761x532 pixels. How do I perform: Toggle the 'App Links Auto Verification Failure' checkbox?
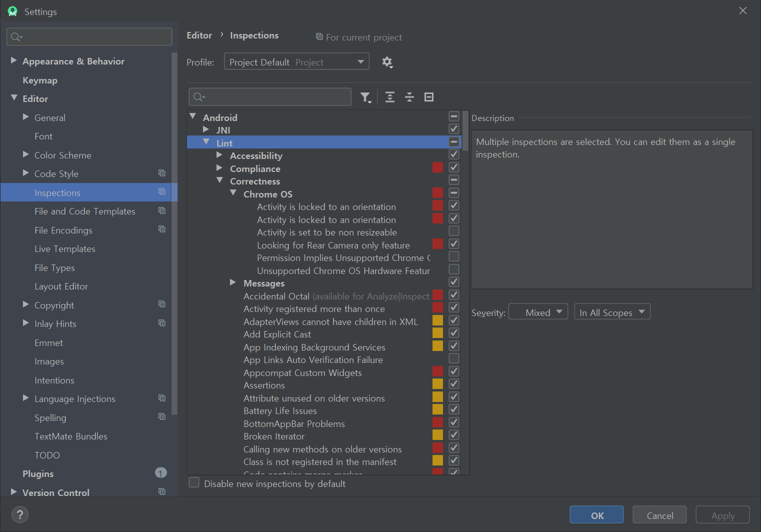454,358
